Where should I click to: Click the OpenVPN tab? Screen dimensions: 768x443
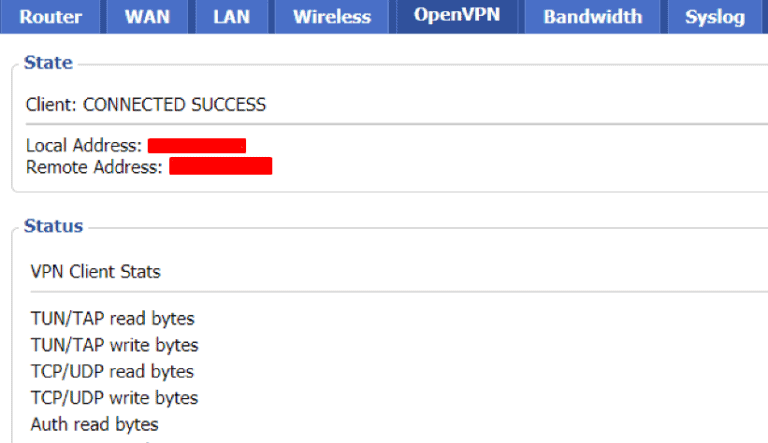[x=457, y=17]
